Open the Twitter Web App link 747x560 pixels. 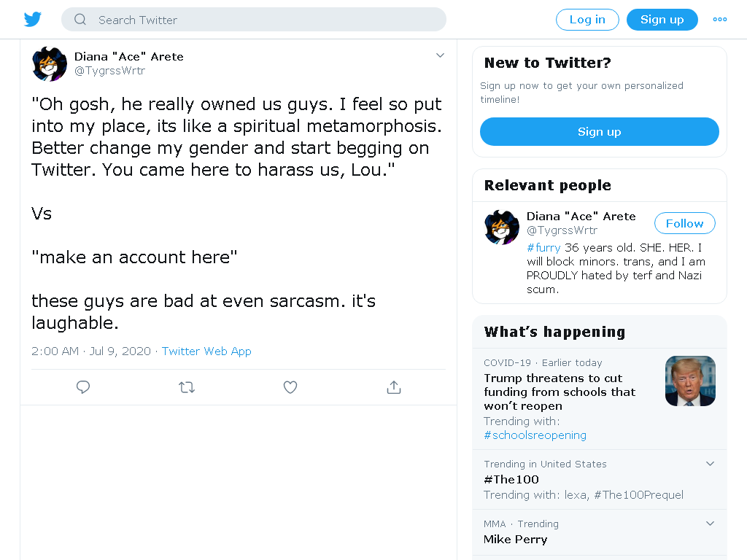[206, 351]
